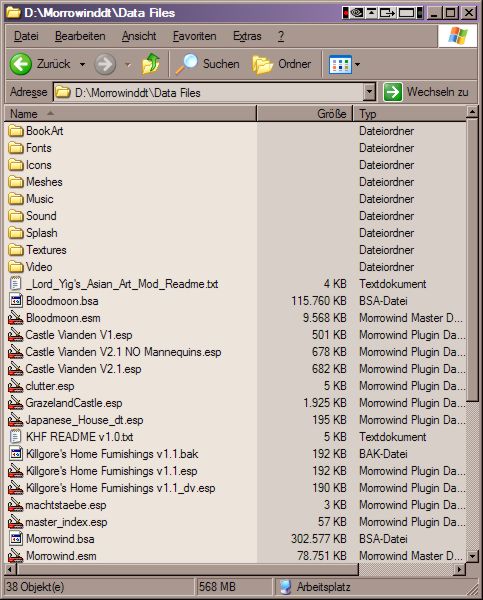The width and height of the screenshot is (483, 600).
Task: Click the NVIDIA logo title bar button
Action: pyautogui.click(x=357, y=13)
